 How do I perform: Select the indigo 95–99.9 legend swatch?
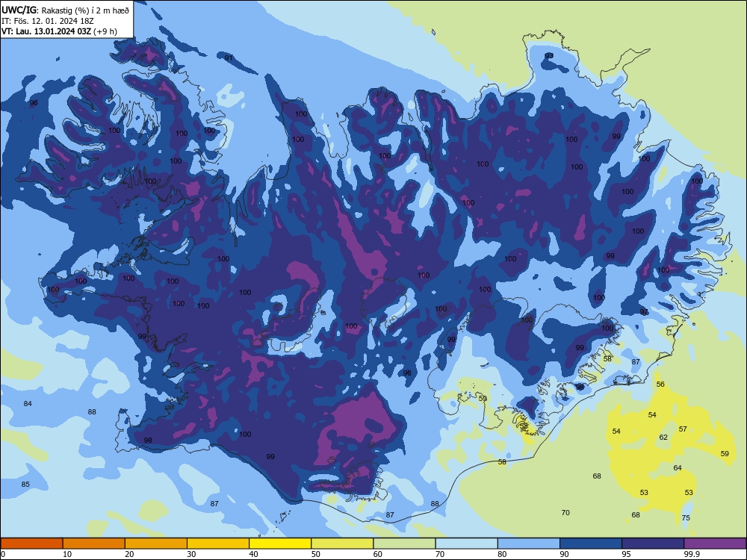(653, 544)
